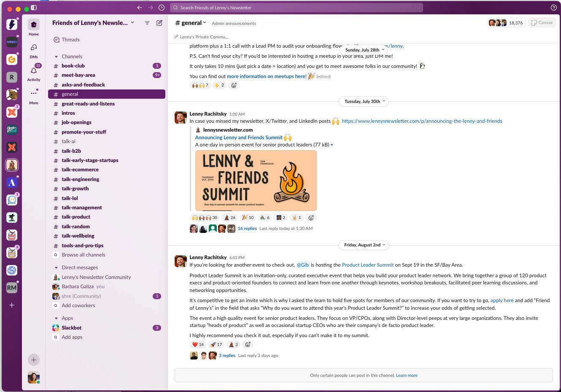561x392 pixels.
Task: Open the lightning bolt workspace icon
Action: tap(12, 24)
